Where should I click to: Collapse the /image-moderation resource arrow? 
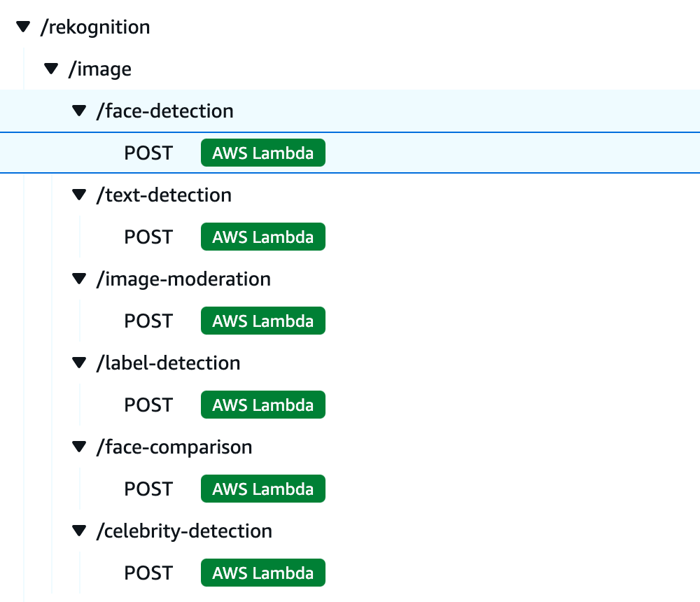(79, 279)
